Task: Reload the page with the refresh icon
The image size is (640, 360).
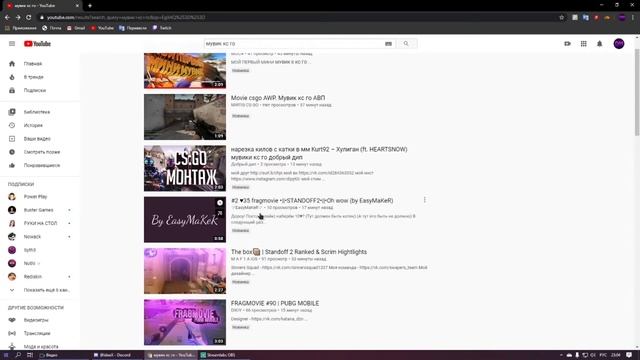Action: [29, 18]
